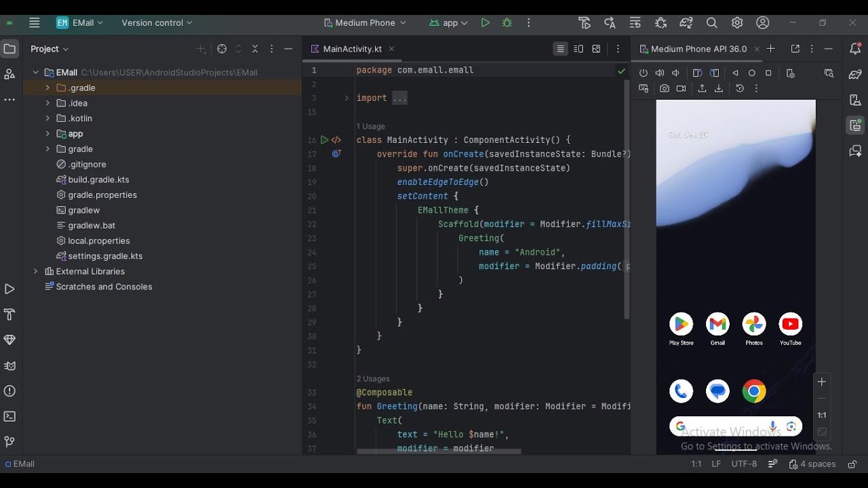Open the Device Manager tool window

click(x=855, y=100)
